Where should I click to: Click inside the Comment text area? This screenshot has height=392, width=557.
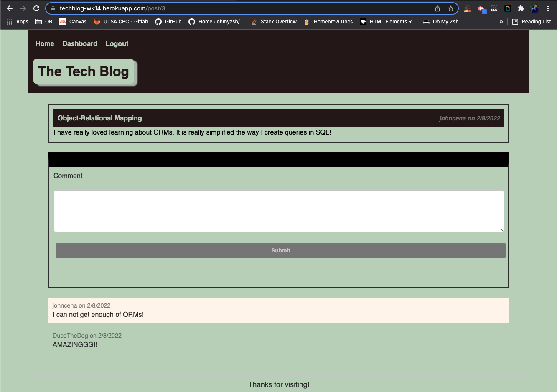279,211
